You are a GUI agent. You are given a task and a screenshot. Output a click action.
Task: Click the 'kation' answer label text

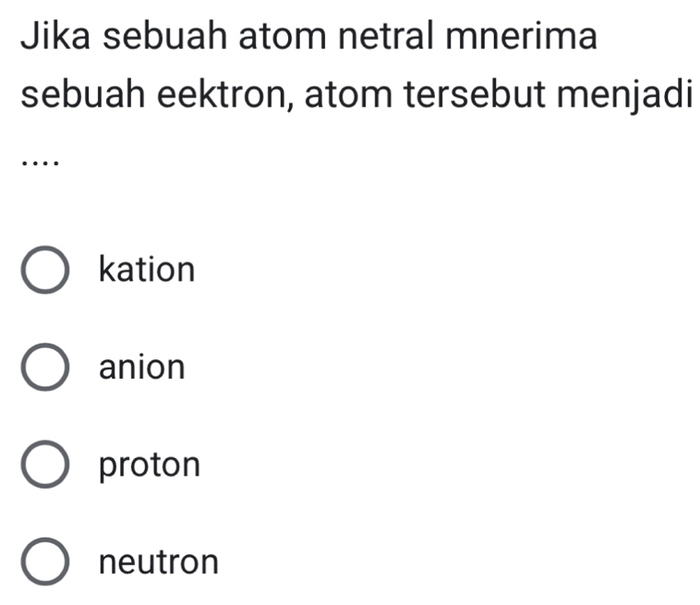147,271
